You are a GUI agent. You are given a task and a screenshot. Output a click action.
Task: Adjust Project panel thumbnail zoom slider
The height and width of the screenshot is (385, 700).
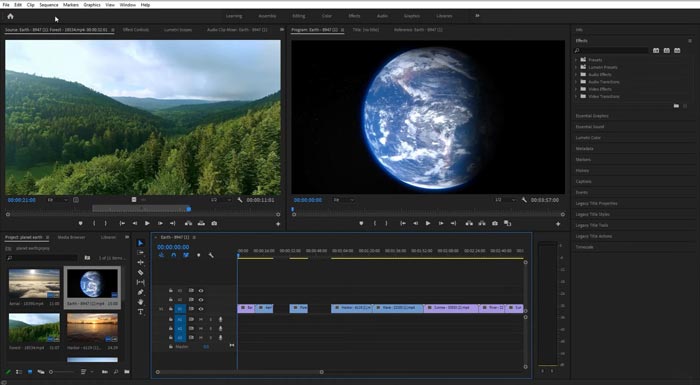click(x=61, y=372)
